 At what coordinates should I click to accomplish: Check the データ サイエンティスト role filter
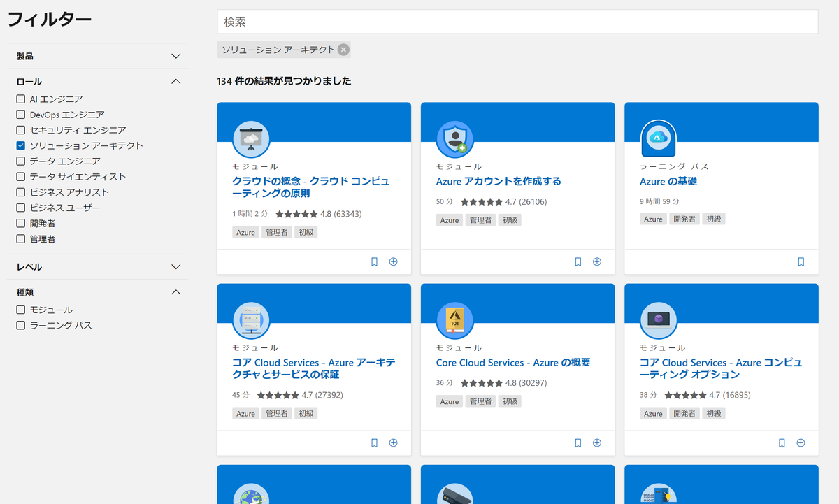tap(21, 177)
